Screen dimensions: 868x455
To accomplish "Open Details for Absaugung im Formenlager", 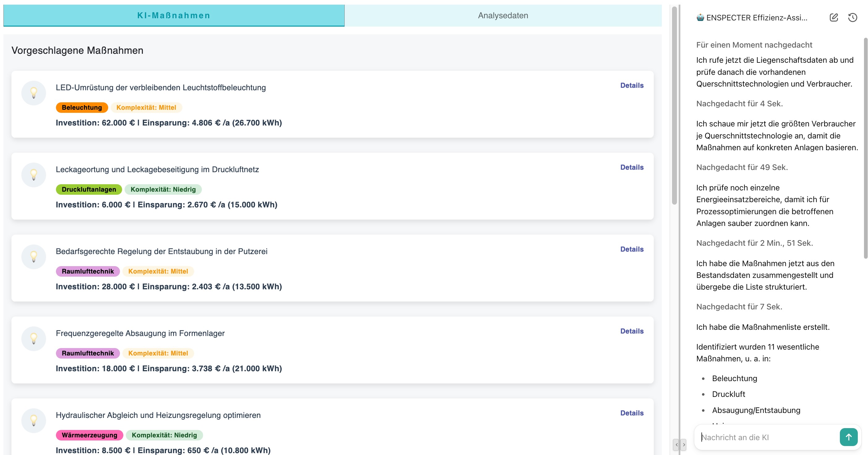I will tap(632, 331).
